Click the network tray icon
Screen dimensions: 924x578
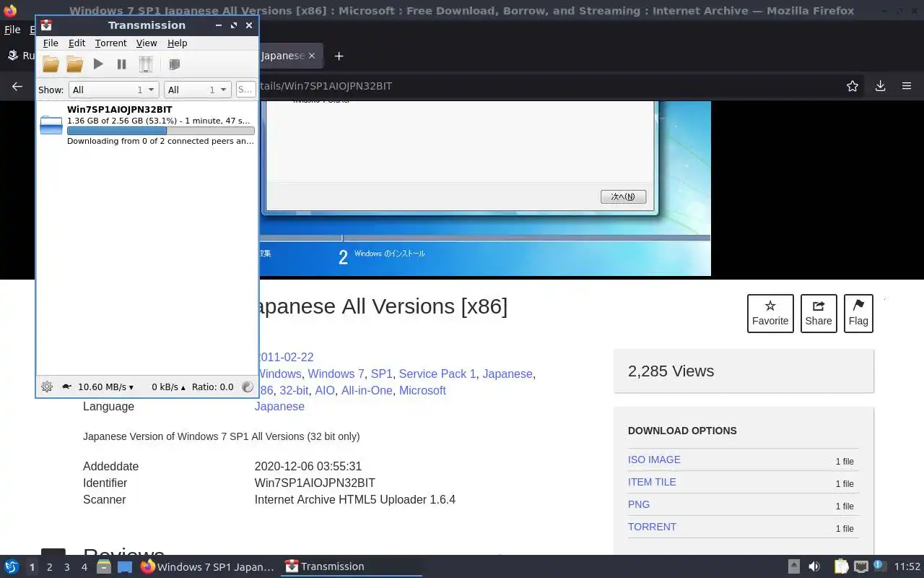point(860,566)
